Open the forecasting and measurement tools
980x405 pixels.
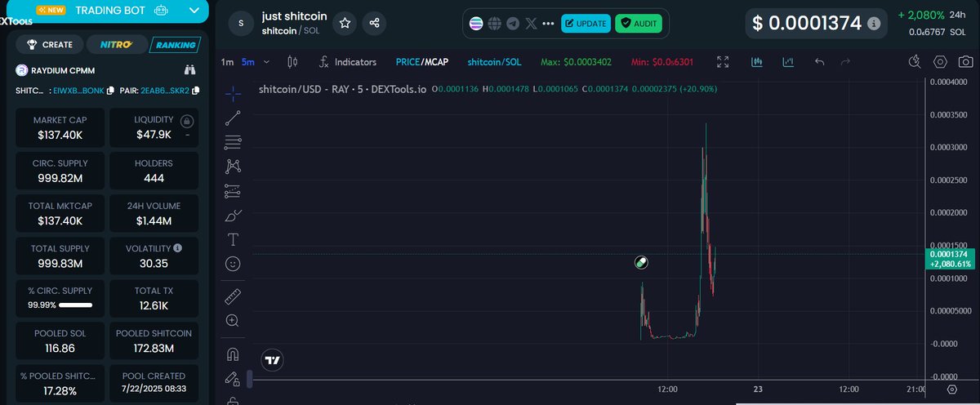(233, 191)
